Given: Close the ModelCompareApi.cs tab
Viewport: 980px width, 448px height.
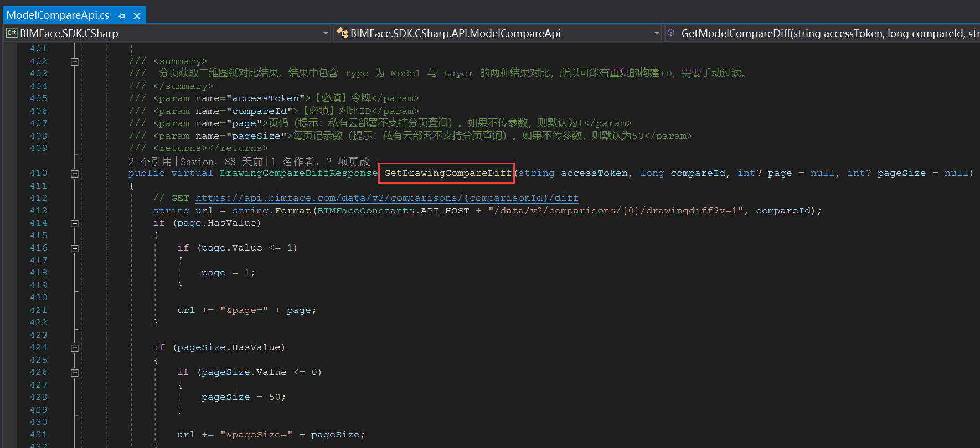Looking at the screenshot, I should tap(137, 16).
